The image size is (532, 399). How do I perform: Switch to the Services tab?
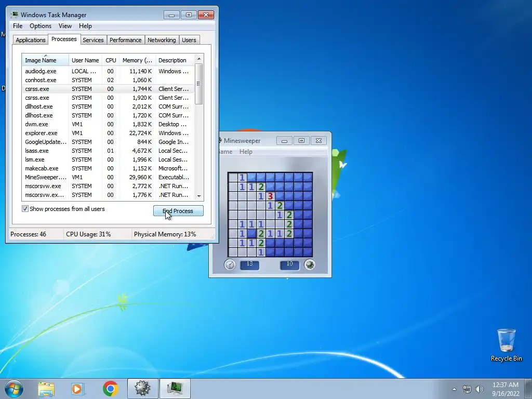(93, 39)
